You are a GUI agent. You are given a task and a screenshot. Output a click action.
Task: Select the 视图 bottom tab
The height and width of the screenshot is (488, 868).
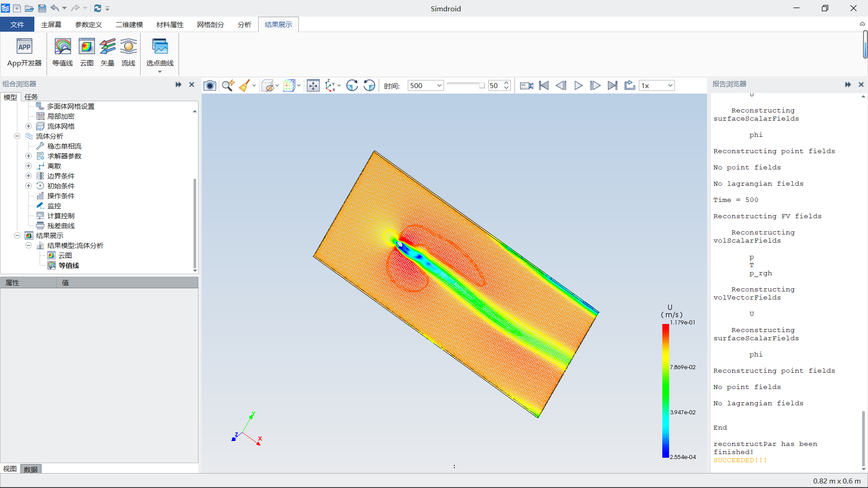10,469
